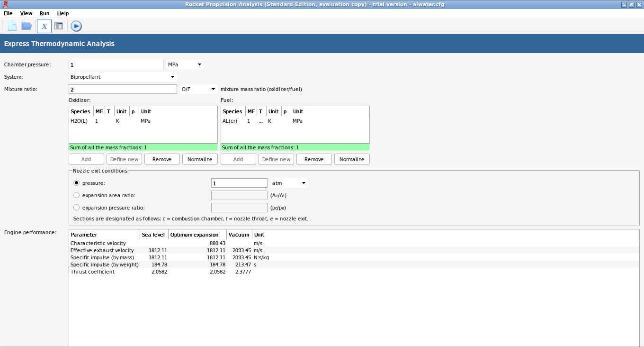Expand the Bipropellant system dropdown
The image size is (644, 347).
point(123,77)
